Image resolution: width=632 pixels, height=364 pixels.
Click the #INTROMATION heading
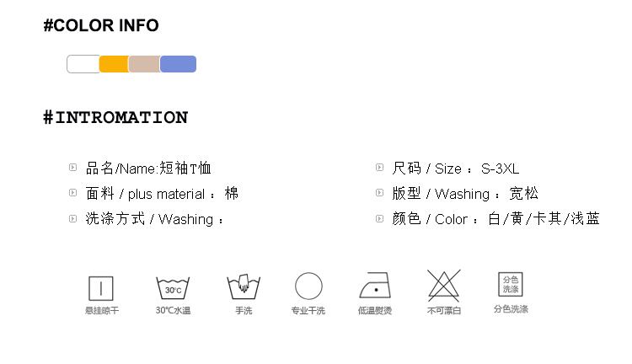click(115, 117)
